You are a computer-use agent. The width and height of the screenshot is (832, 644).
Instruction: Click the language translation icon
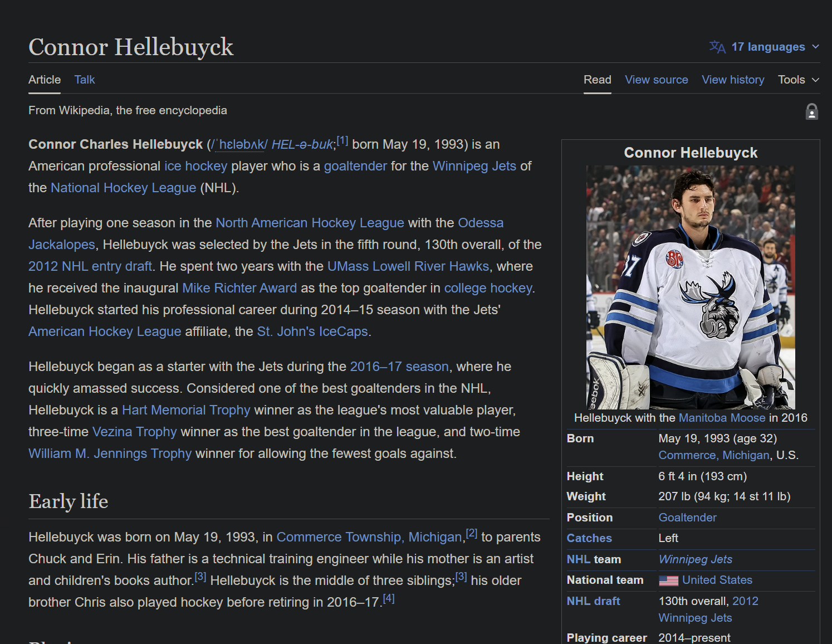(717, 47)
